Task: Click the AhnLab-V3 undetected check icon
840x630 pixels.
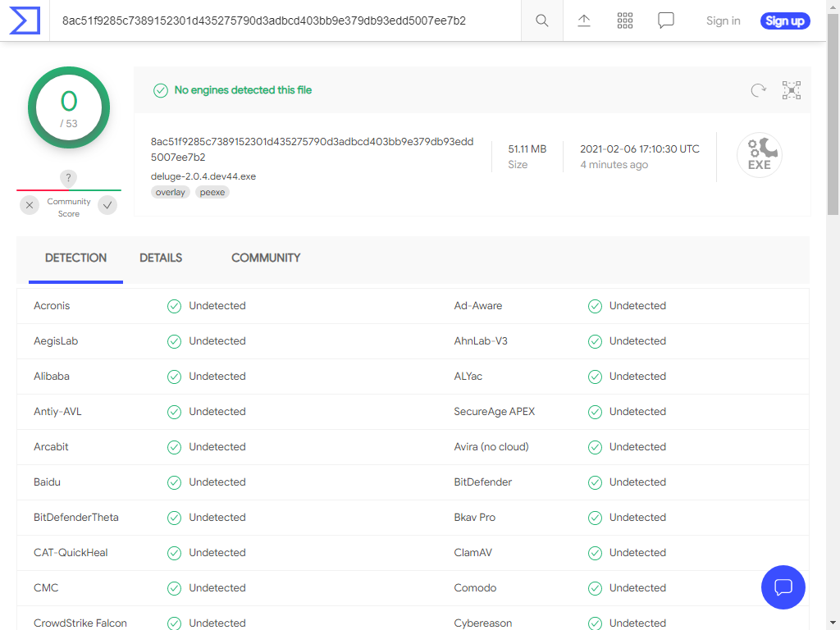Action: pos(595,341)
